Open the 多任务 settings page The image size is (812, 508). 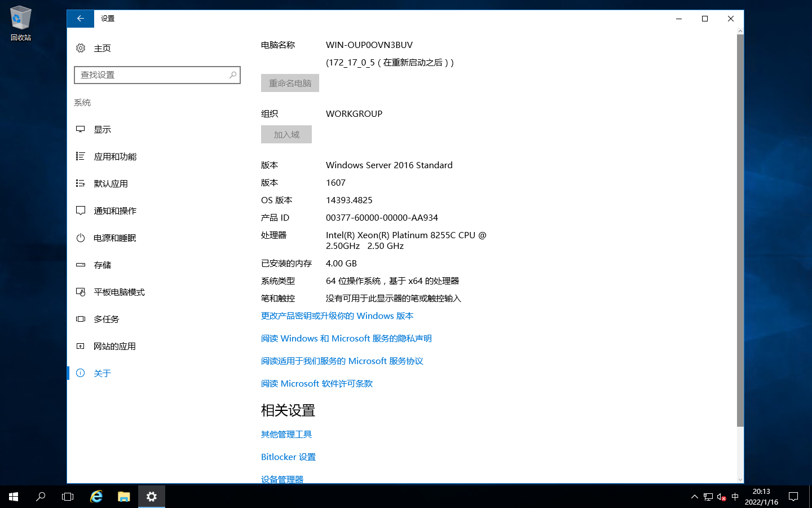point(107,319)
